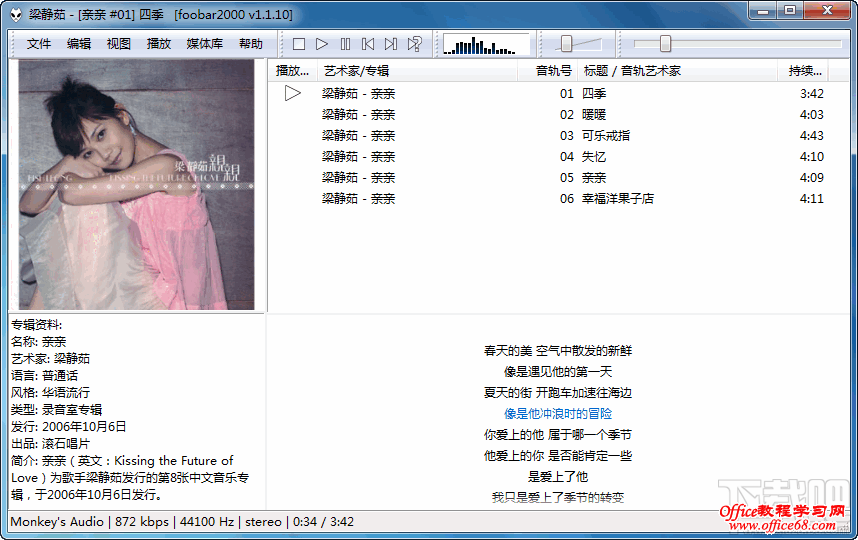
Task: Click the now-playing triangle marker in playlist
Action: [293, 94]
